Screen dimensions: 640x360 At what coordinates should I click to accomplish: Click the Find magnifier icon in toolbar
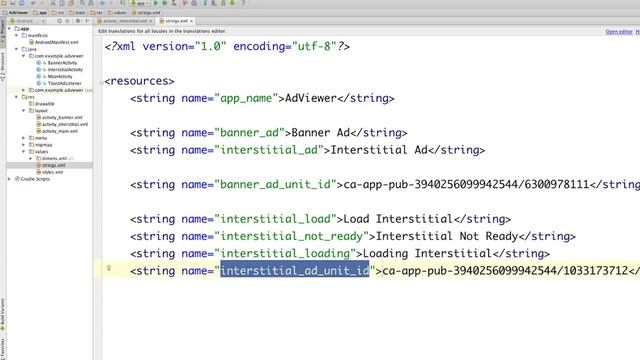[82, 3]
